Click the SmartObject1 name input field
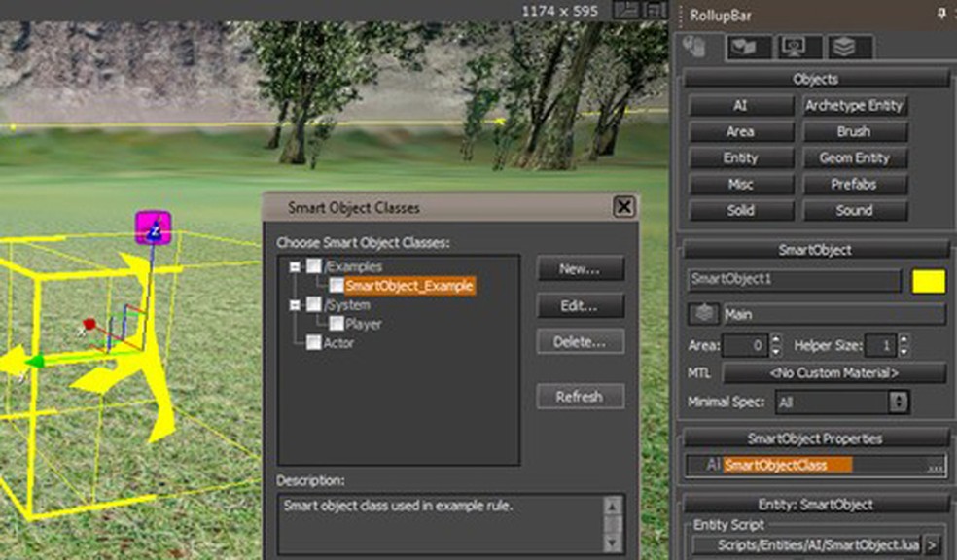Viewport: 957px width, 560px height. 793,281
